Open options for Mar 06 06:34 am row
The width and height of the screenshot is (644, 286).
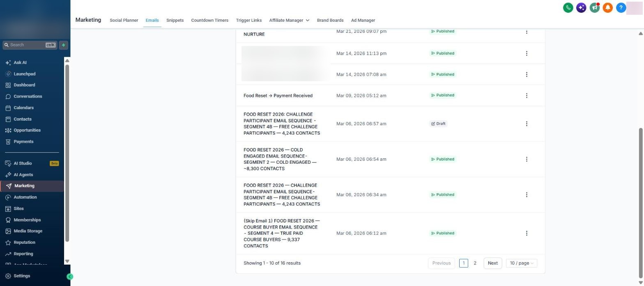(x=527, y=195)
